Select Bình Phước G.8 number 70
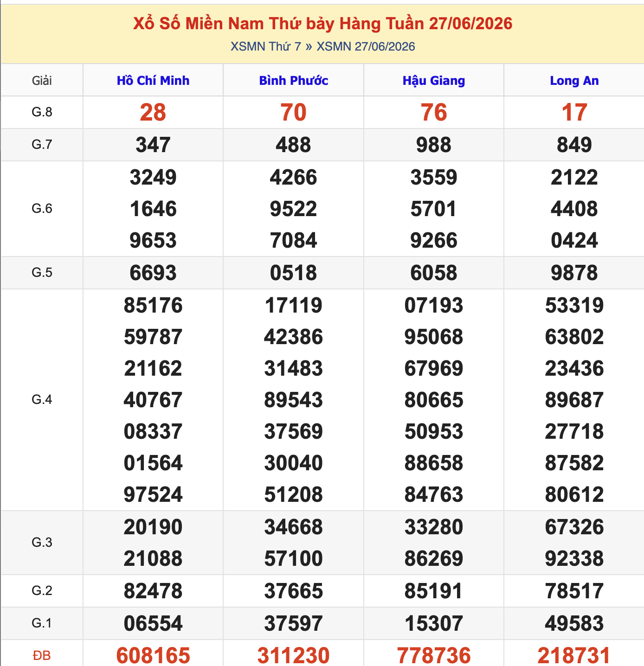 click(294, 113)
